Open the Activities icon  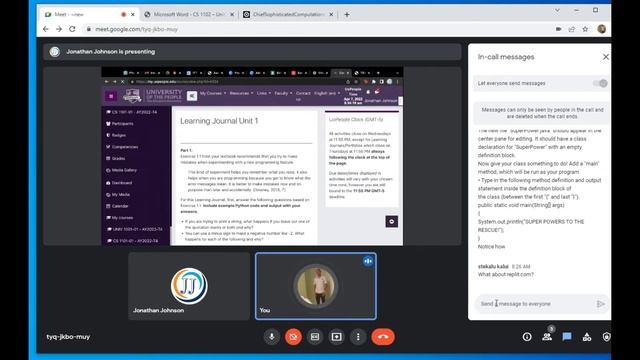tap(587, 337)
